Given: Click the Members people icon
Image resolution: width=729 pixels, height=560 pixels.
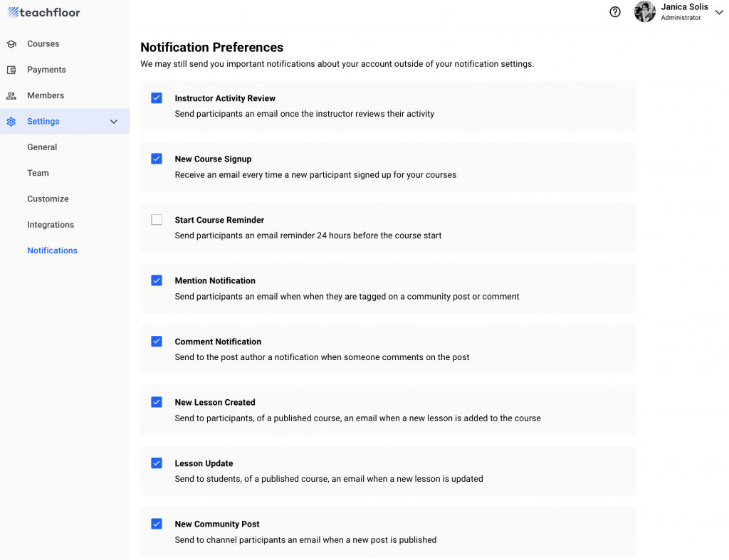Looking at the screenshot, I should click(x=11, y=95).
